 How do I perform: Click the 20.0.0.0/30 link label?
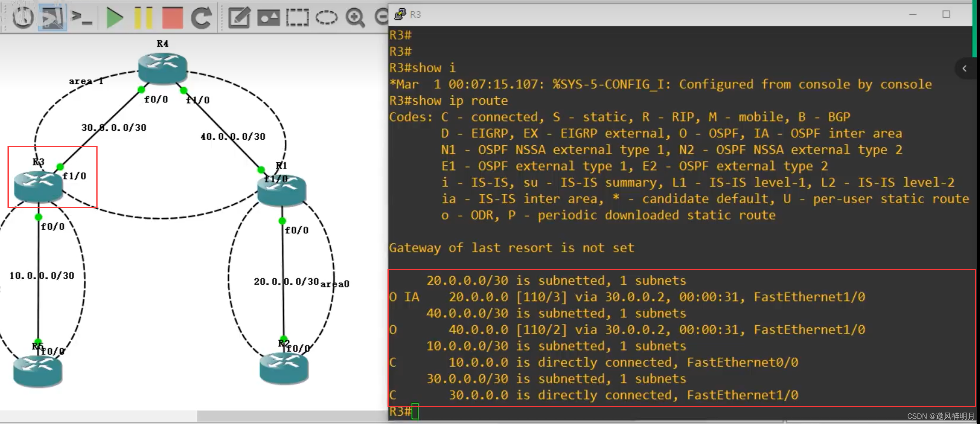point(286,281)
